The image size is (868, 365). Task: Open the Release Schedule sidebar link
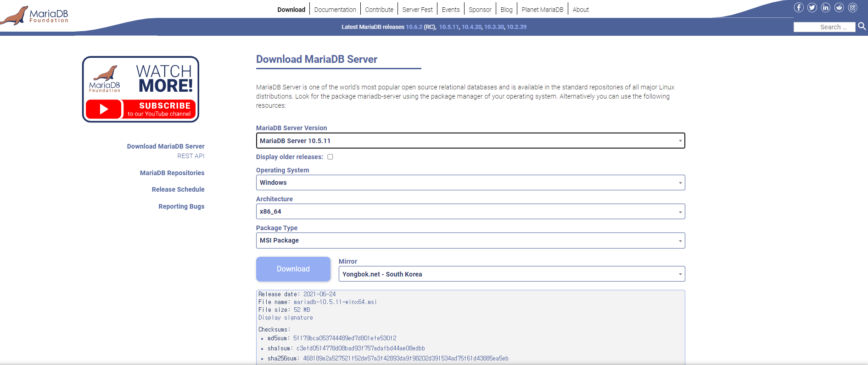click(178, 189)
